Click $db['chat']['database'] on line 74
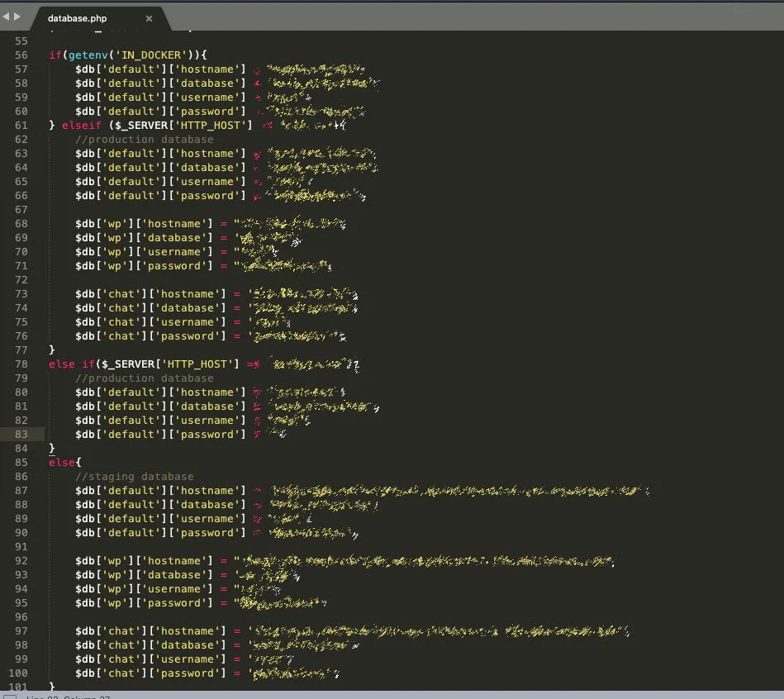Viewport: 784px width, 699px height. coord(150,308)
